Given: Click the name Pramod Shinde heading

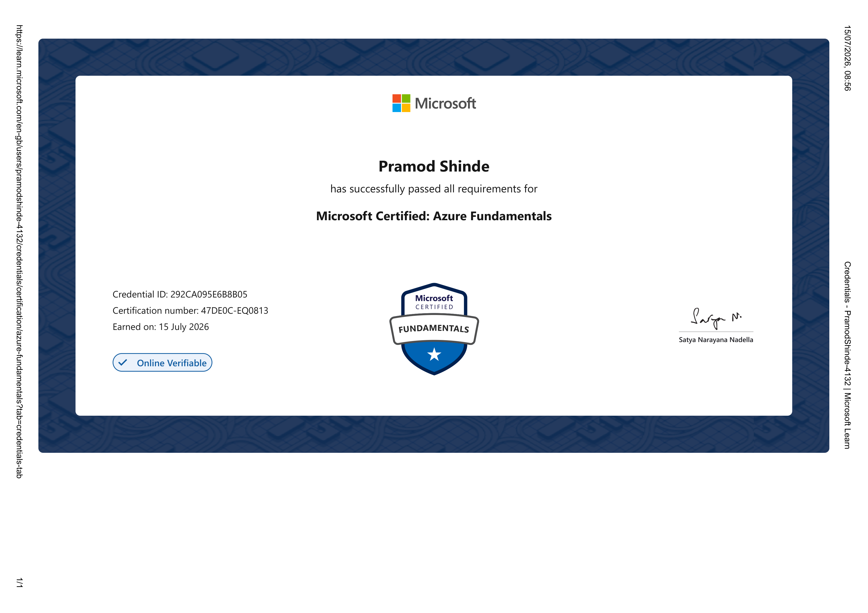Looking at the screenshot, I should (x=434, y=166).
